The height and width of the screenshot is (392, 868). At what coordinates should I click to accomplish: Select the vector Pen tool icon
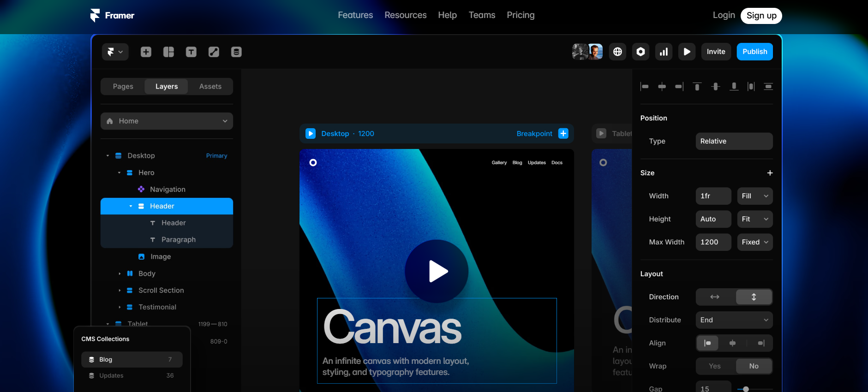coord(214,52)
